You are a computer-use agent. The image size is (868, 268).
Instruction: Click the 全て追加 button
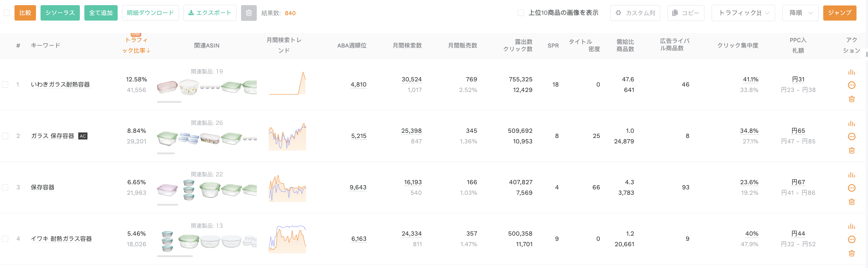[101, 13]
